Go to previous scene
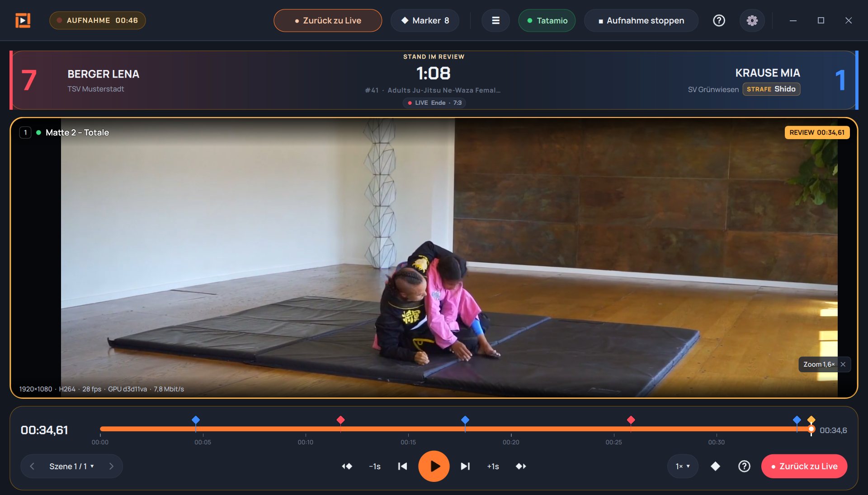Image resolution: width=868 pixels, height=495 pixels. pyautogui.click(x=32, y=466)
